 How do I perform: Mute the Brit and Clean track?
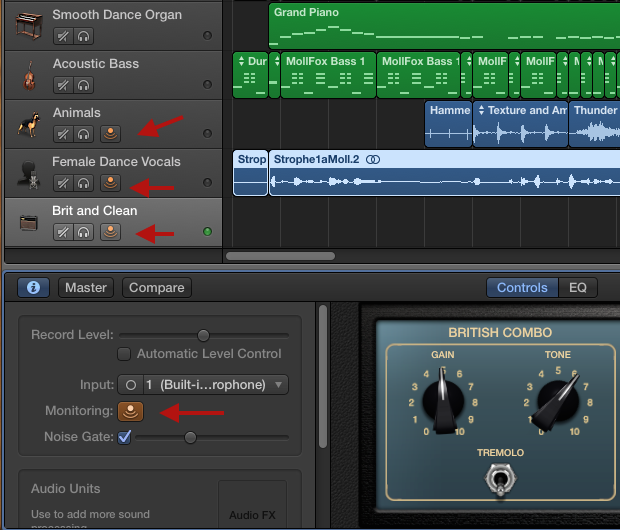click(x=63, y=232)
